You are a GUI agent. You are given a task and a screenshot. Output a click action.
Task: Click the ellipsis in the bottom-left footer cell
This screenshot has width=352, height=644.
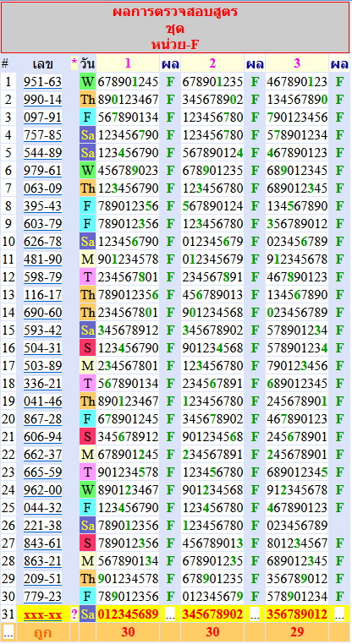(x=8, y=632)
